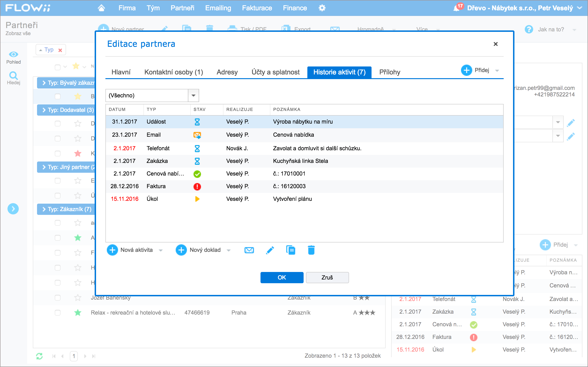Click the copy icon in dialog toolbar
The width and height of the screenshot is (588, 367).
click(291, 250)
